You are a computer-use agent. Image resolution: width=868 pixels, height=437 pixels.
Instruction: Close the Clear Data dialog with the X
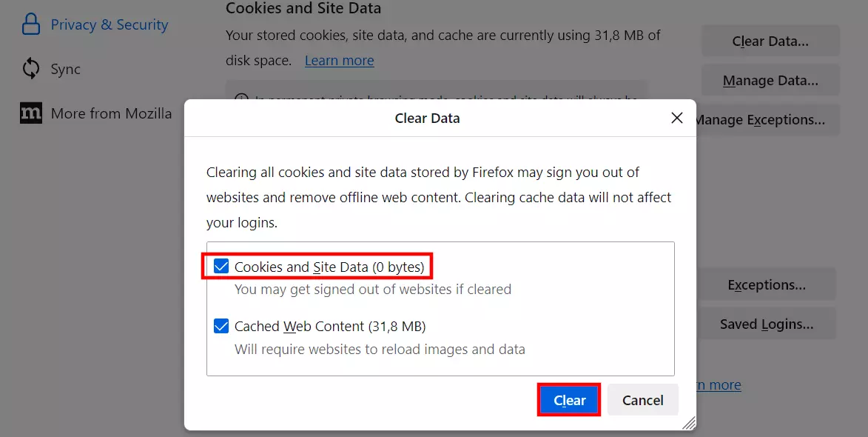pos(676,117)
